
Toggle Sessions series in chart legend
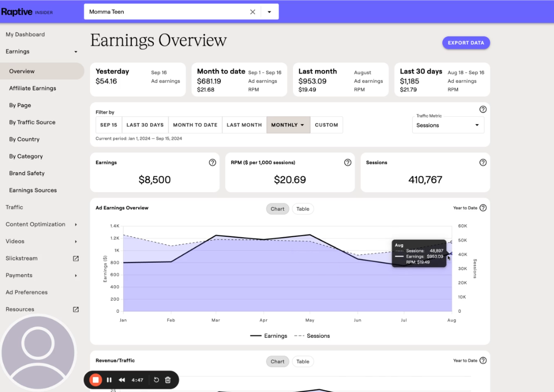312,336
